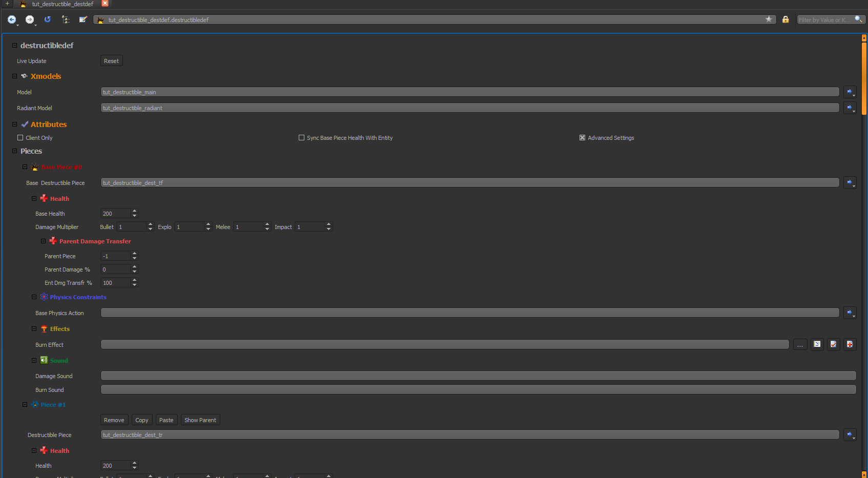Toggle Sync Base Piece Health With Entity
This screenshot has width=868, height=478.
point(302,138)
